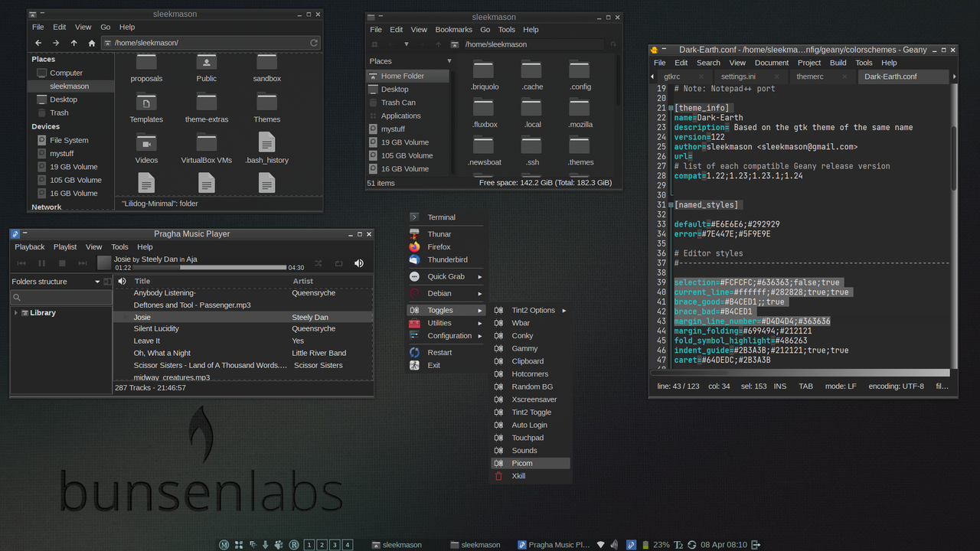This screenshot has height=551, width=980.
Task: Toggle Xscreensaver in the submenu
Action: [531, 399]
